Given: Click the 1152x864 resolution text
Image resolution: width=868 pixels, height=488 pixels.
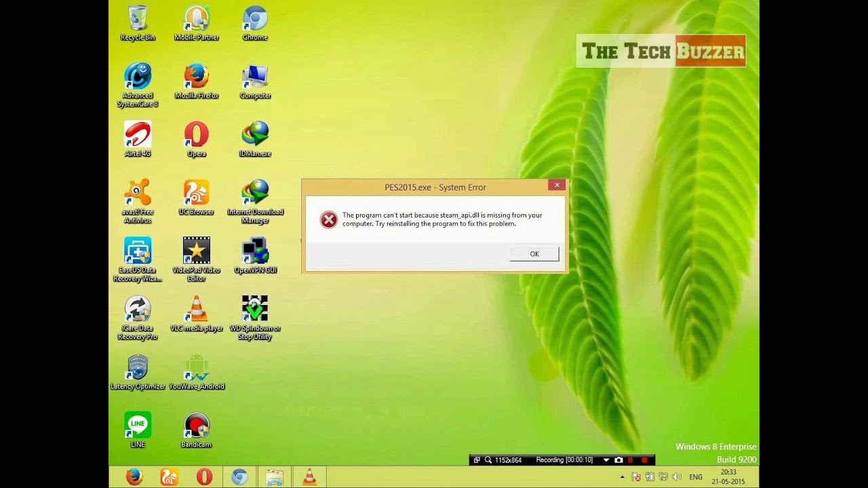Looking at the screenshot, I should [x=508, y=460].
